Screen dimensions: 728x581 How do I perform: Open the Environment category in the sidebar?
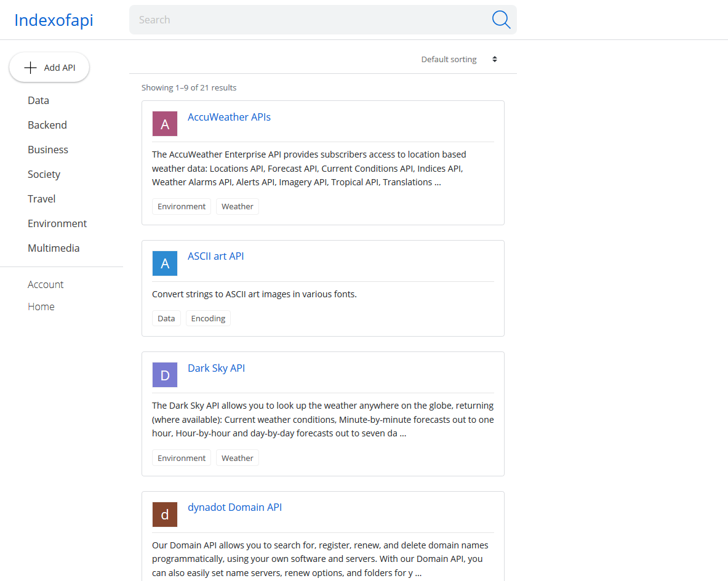click(57, 223)
